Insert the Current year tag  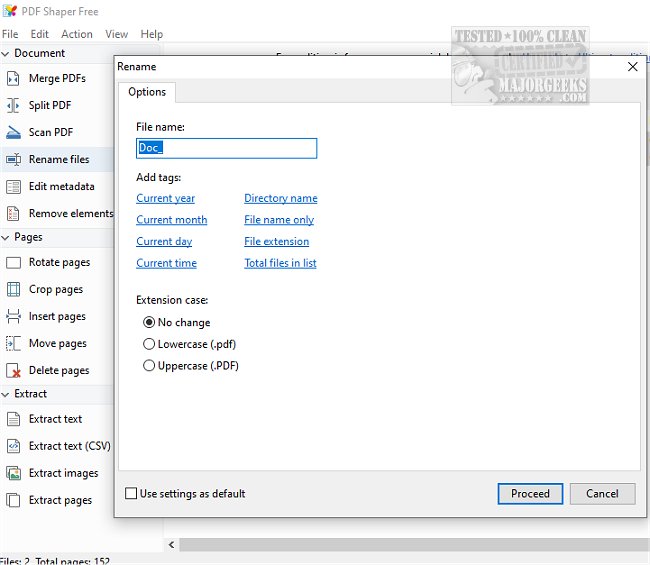tap(165, 198)
